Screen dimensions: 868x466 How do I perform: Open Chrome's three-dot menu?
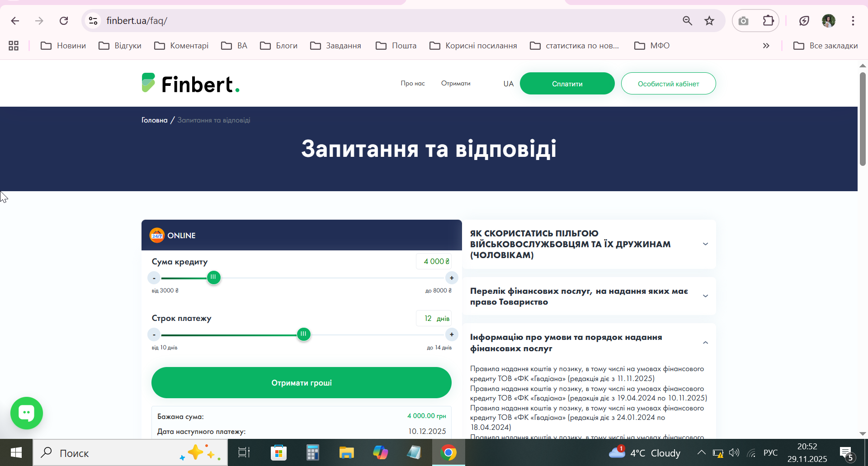tap(853, 21)
